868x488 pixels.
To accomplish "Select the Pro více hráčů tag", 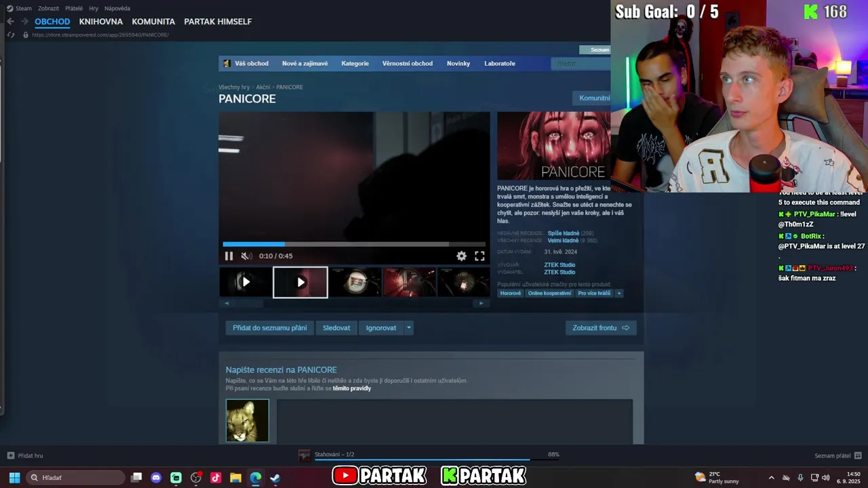I will pyautogui.click(x=594, y=293).
